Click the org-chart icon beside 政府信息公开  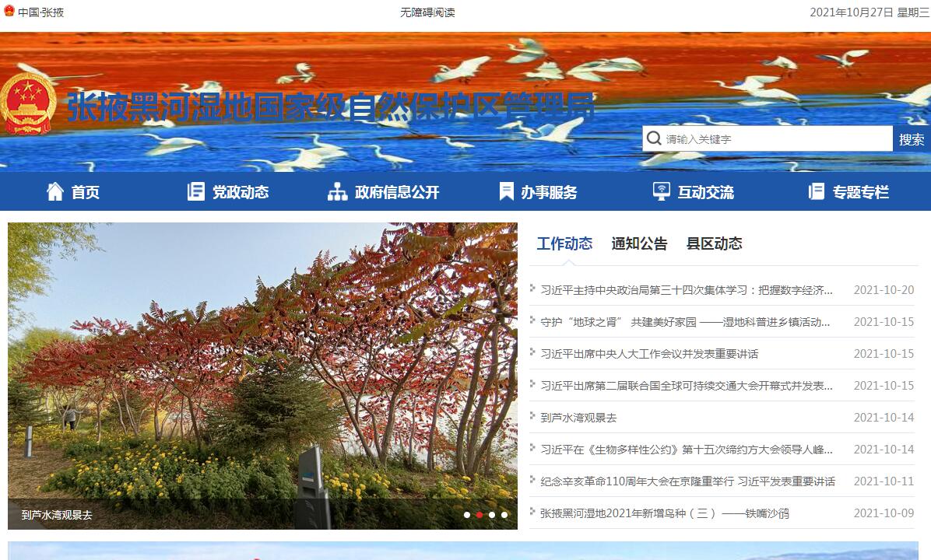point(337,191)
